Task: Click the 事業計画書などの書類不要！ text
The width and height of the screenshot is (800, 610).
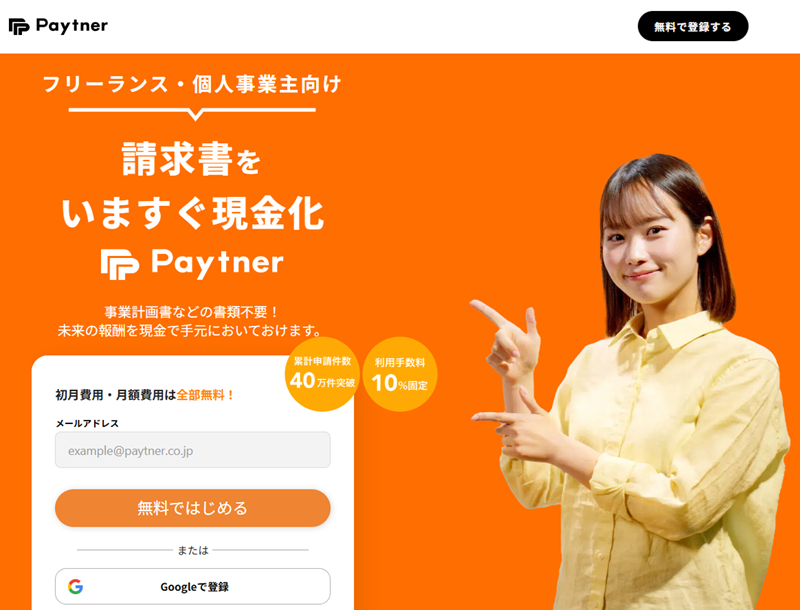Action: (191, 312)
